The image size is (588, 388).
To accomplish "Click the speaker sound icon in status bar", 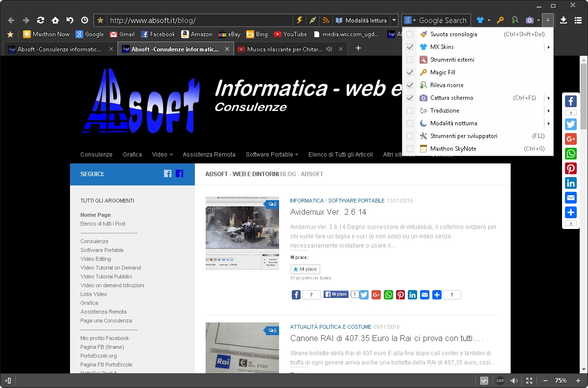I will click(x=514, y=381).
